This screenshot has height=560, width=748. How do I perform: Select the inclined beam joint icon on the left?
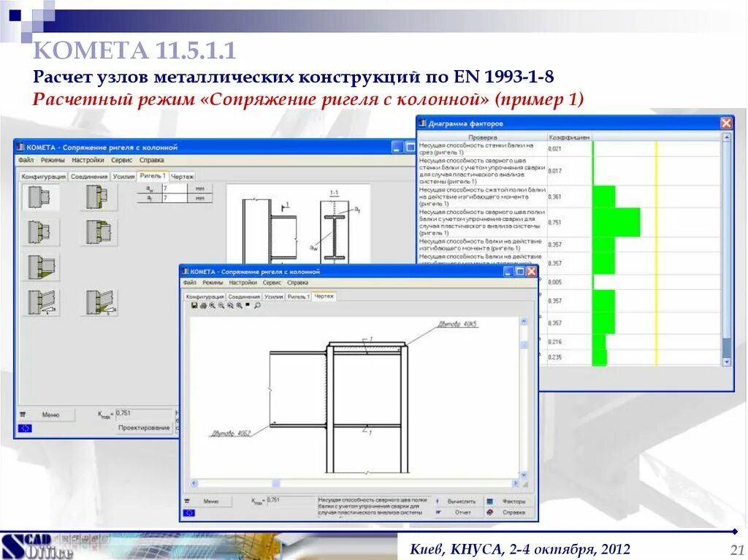coord(42,302)
